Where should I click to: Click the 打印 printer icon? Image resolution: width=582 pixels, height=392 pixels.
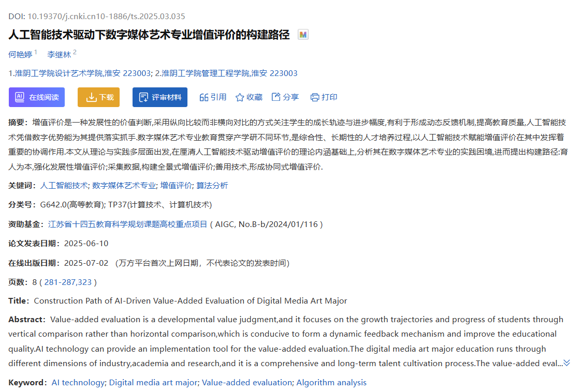[315, 97]
